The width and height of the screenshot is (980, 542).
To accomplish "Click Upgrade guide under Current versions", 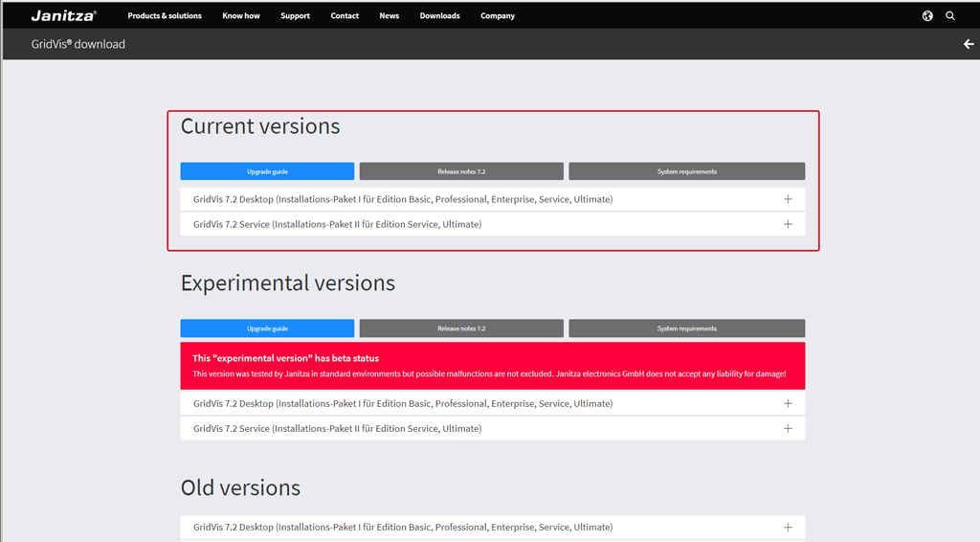I will pos(267,171).
